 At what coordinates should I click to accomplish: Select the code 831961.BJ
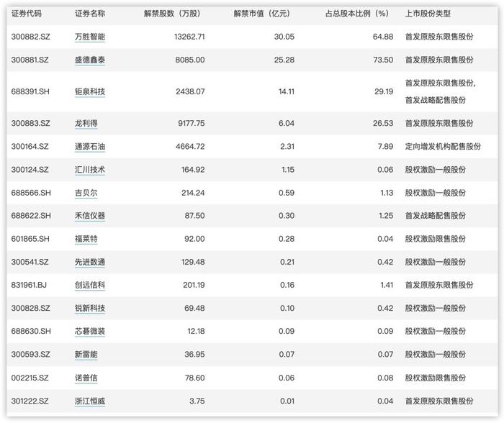click(x=29, y=285)
